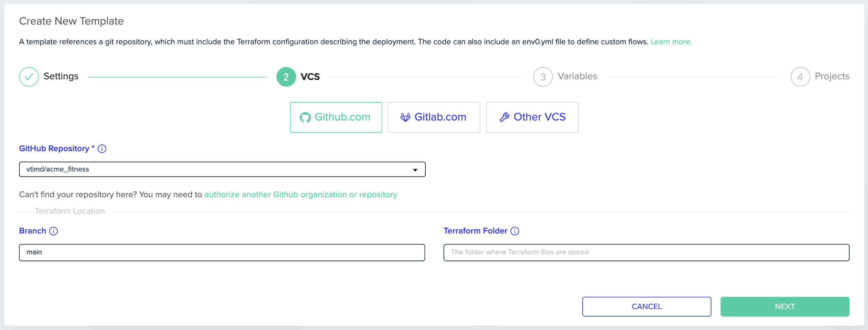The image size is (868, 330).
Task: Go to the Variables step label
Action: (577, 76)
